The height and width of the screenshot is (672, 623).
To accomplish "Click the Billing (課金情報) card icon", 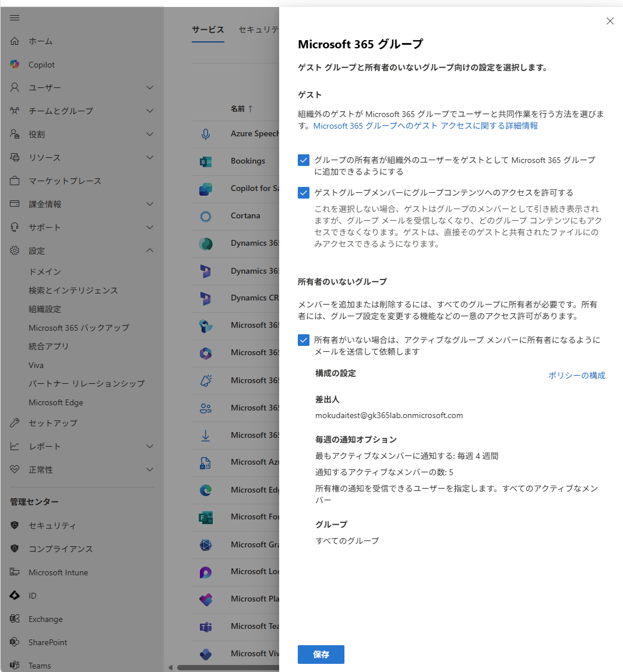I will tap(15, 204).
